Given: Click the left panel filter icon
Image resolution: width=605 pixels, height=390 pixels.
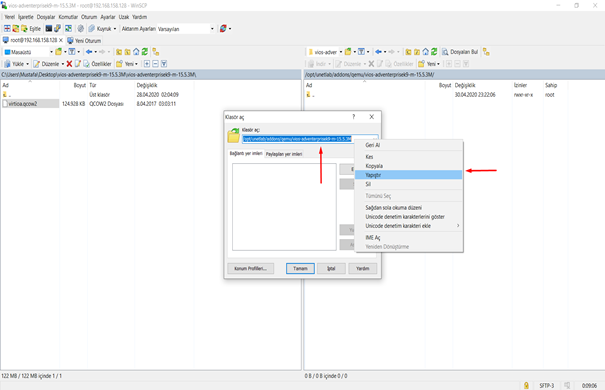Looking at the screenshot, I should (72, 52).
